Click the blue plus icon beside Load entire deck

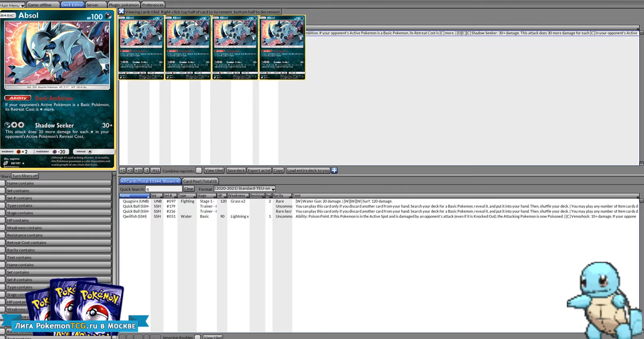click(x=334, y=170)
